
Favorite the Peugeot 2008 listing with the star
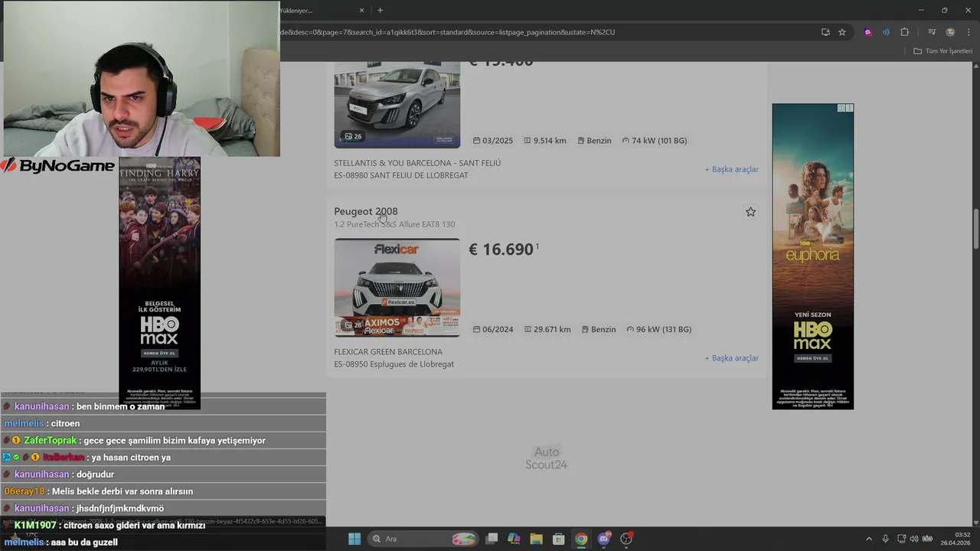point(750,212)
